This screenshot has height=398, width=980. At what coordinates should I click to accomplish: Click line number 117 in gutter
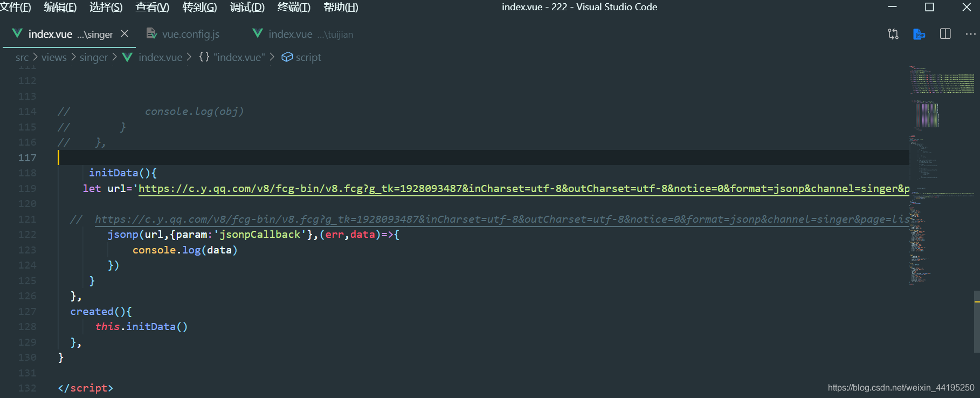[x=27, y=157]
